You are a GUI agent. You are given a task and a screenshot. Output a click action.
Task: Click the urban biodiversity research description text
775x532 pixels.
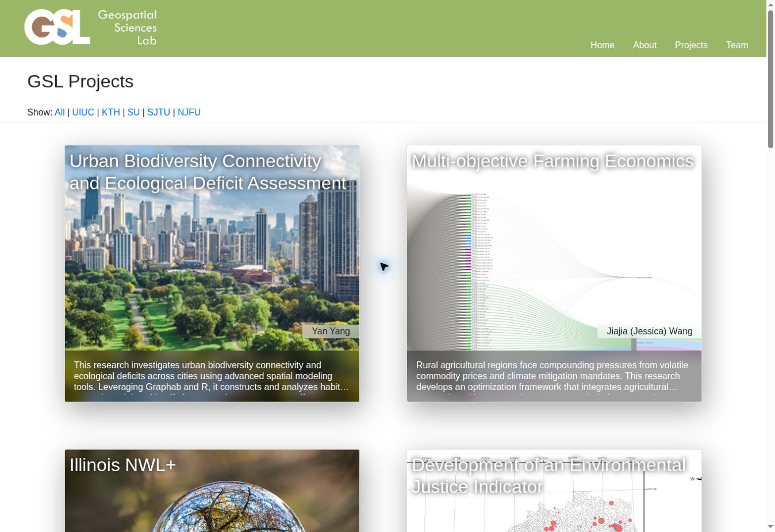point(212,376)
